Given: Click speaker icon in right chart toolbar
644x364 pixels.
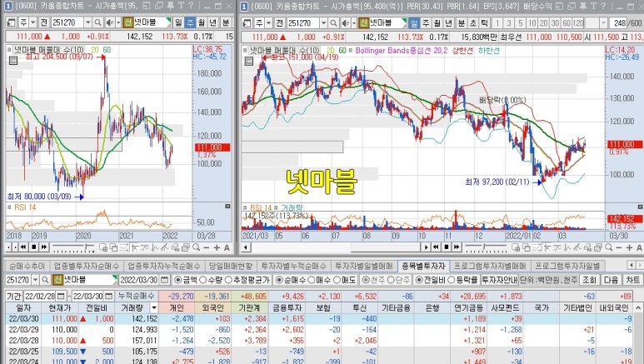Looking at the screenshot, I should (x=346, y=23).
